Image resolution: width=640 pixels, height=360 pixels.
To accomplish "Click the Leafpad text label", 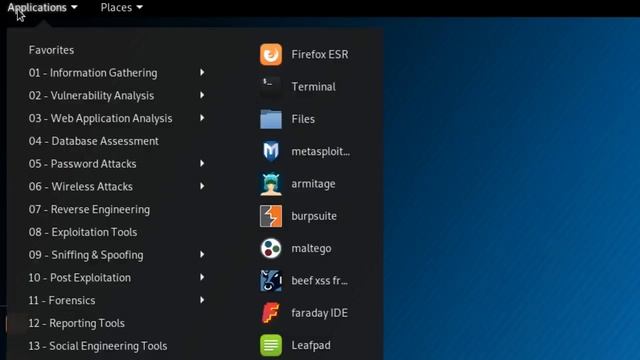I will pyautogui.click(x=311, y=345).
